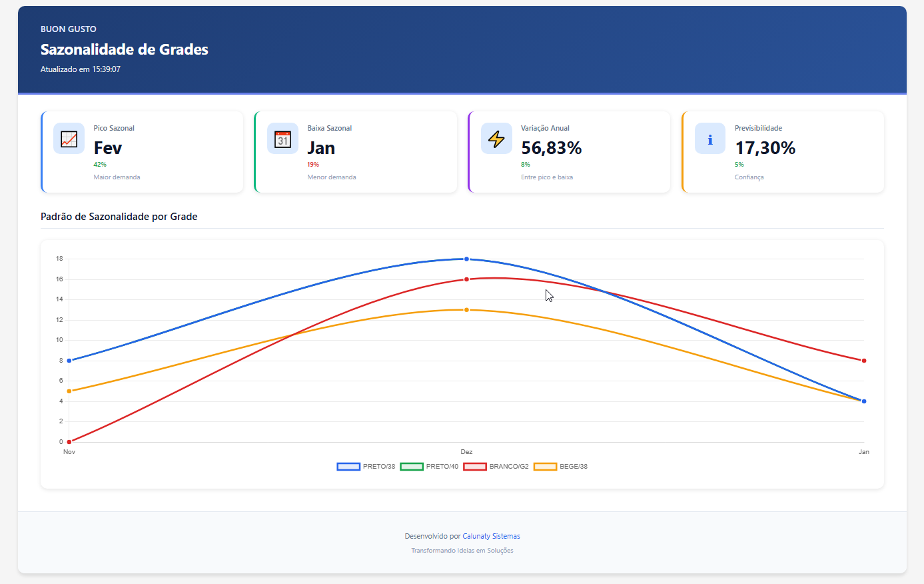Select the red BRANCO/G2 point at Dez
924x584 pixels.
pos(466,279)
